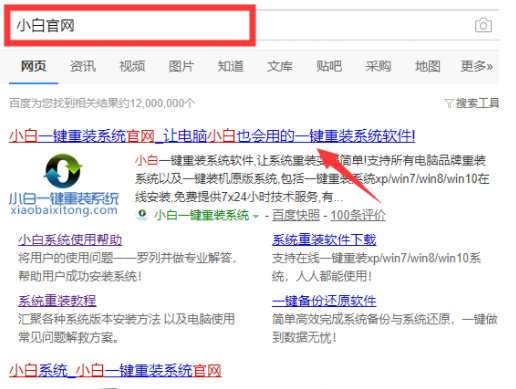Open the 100条评价 link

pos(358,215)
